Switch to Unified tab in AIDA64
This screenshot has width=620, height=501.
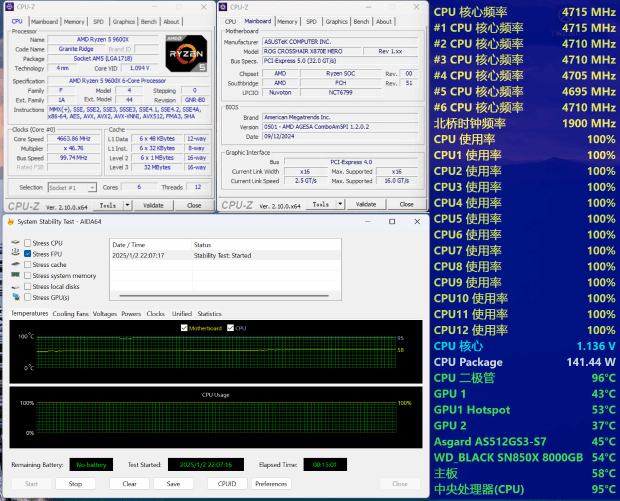tap(182, 314)
